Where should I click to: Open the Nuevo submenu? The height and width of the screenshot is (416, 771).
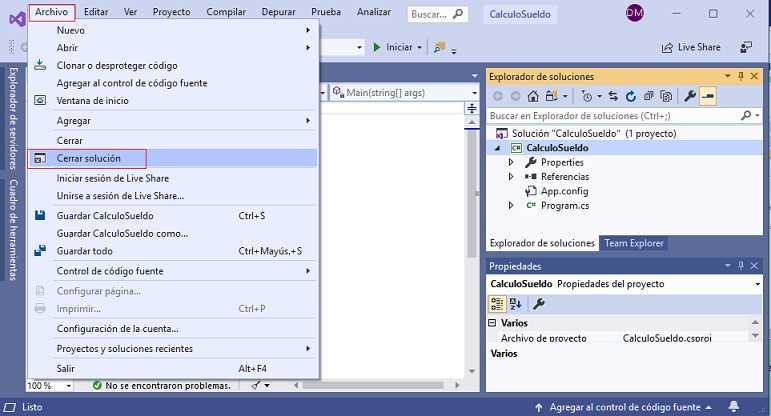[x=172, y=30]
